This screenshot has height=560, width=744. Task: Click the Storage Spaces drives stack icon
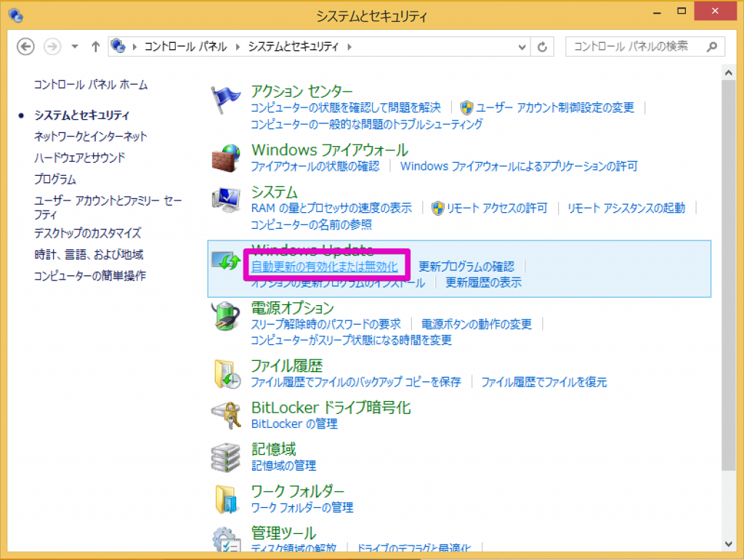226,457
